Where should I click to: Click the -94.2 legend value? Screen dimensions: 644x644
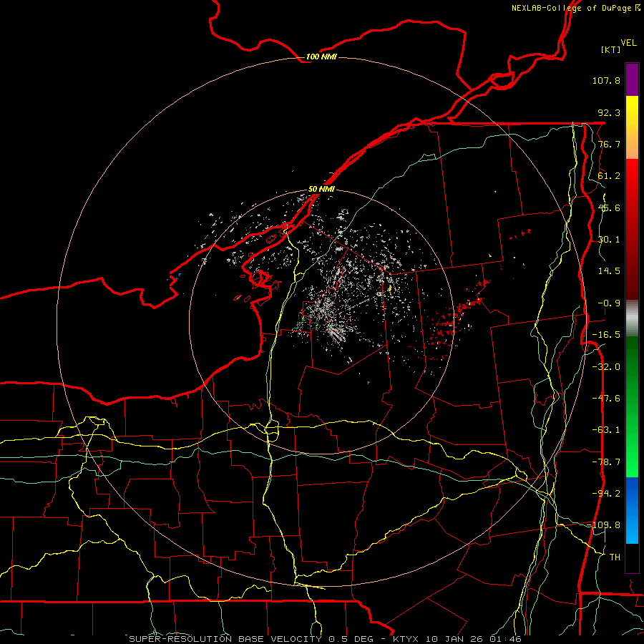[x=606, y=494]
